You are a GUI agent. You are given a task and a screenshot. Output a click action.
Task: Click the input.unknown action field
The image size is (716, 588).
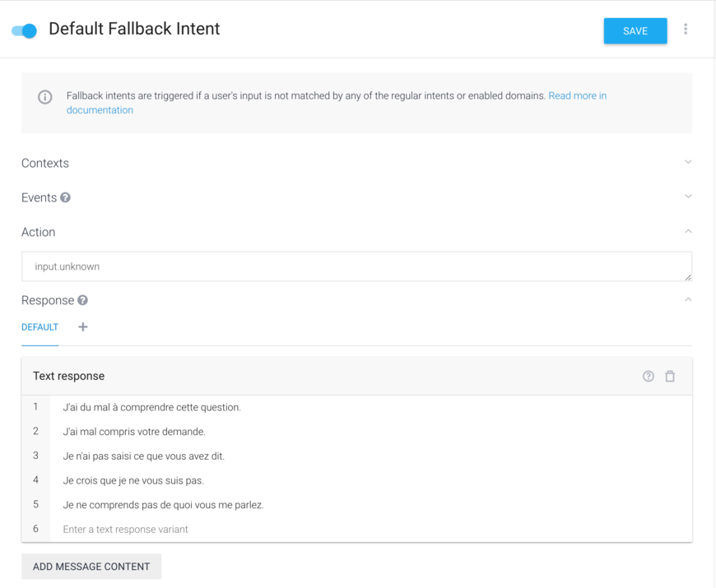pyautogui.click(x=356, y=266)
